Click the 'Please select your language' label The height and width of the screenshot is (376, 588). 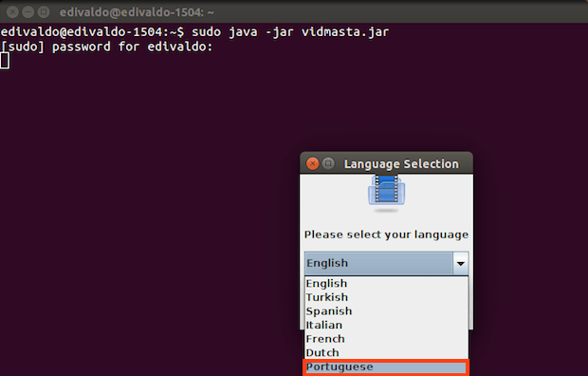click(x=386, y=235)
